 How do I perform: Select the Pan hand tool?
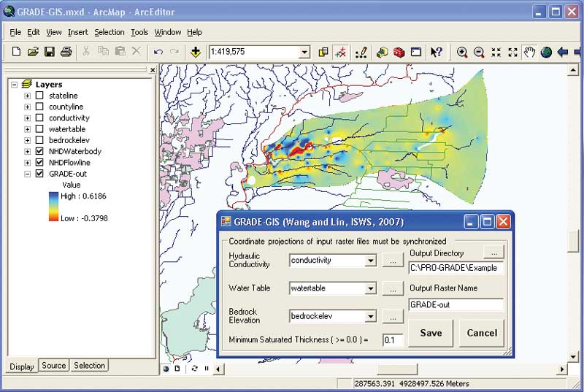(529, 52)
